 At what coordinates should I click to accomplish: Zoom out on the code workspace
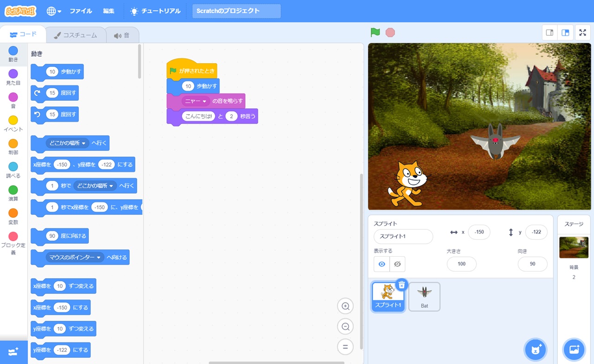(345, 326)
